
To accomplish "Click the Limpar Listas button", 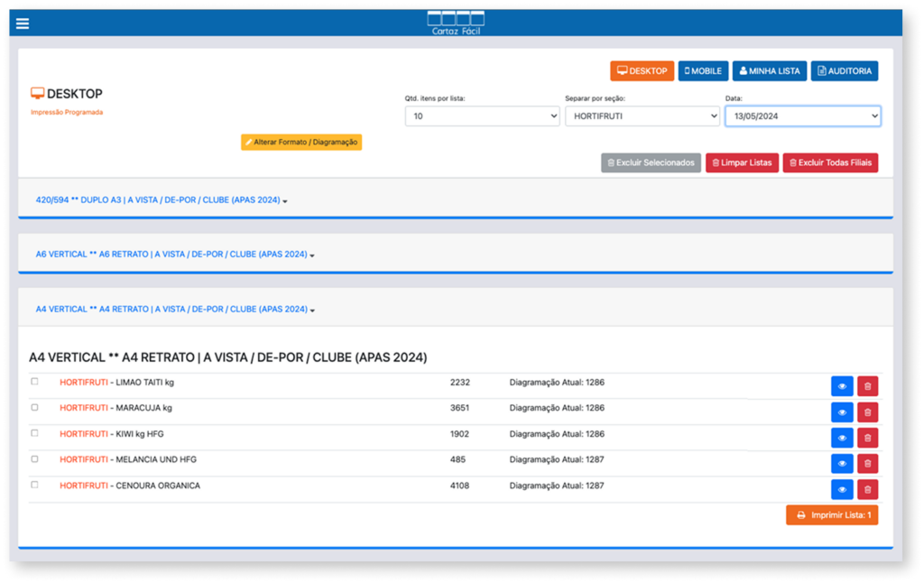I will click(742, 163).
